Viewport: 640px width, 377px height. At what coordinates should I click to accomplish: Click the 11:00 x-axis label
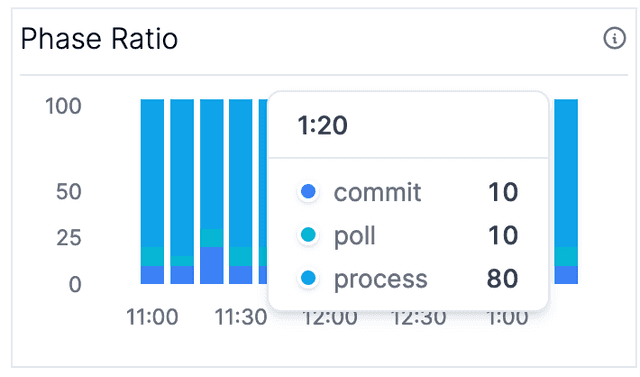[152, 317]
